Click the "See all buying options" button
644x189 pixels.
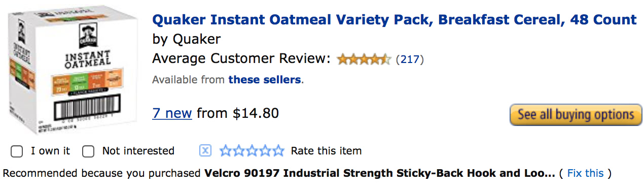click(x=576, y=114)
